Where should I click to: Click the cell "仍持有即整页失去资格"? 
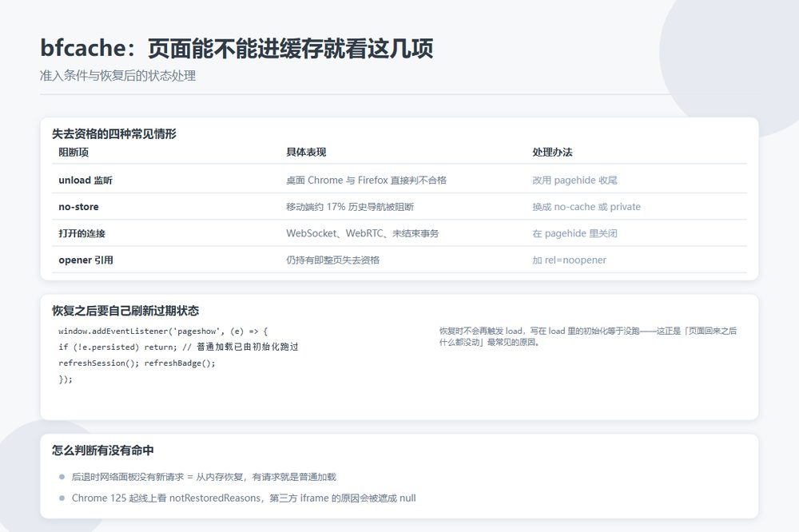pos(332,260)
